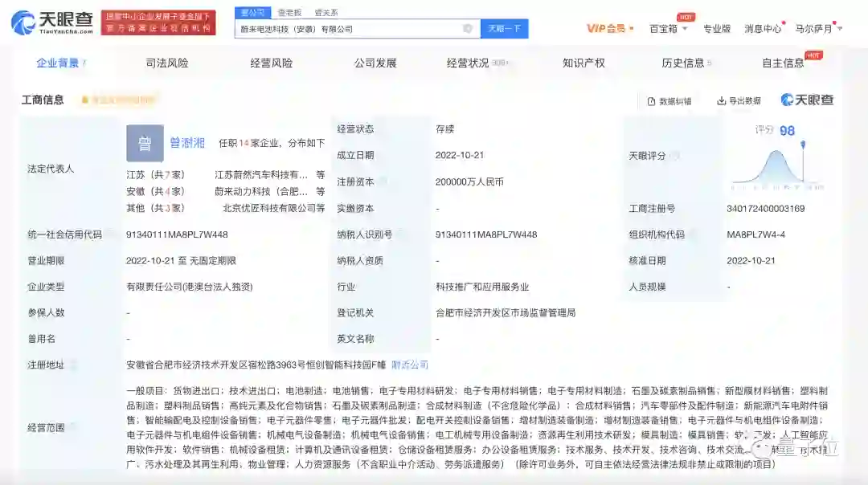Image resolution: width=868 pixels, height=485 pixels.
Task: Click the 工商信息 section heading
Action: [x=43, y=100]
